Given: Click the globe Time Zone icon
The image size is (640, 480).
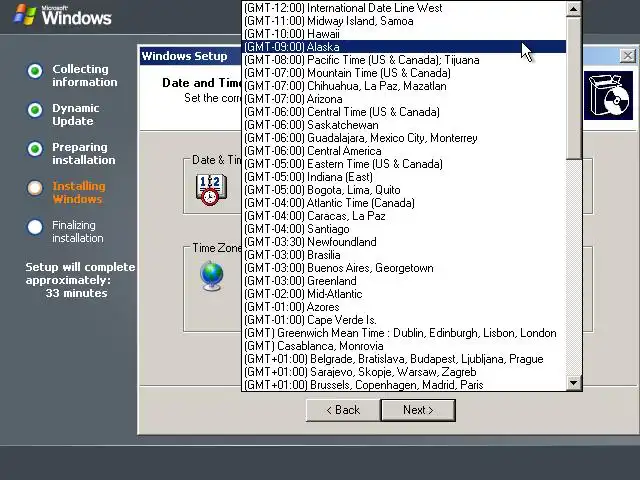Looking at the screenshot, I should tap(212, 276).
